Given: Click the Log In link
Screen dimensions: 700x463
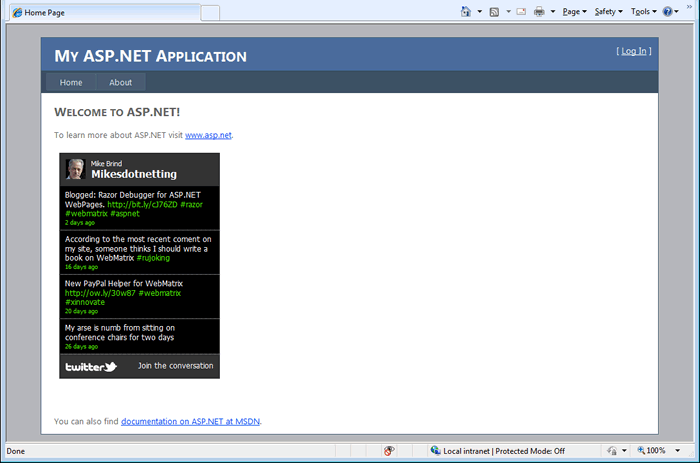Looking at the screenshot, I should (634, 51).
